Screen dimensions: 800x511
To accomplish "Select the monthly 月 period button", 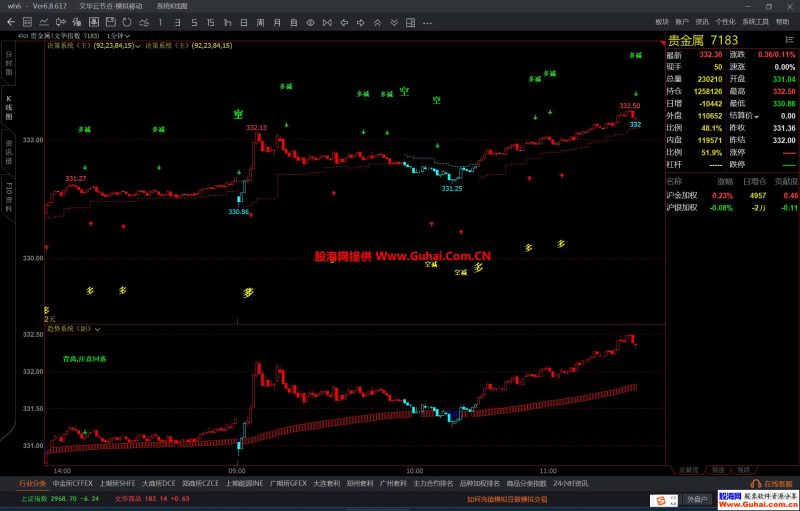I will [277, 22].
